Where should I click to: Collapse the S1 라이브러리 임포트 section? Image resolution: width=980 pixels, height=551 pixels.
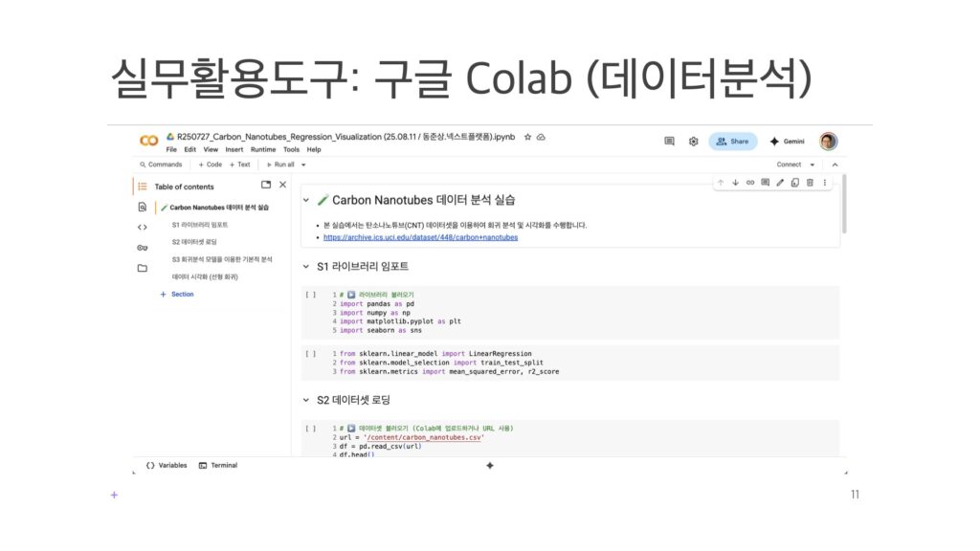coord(306,266)
